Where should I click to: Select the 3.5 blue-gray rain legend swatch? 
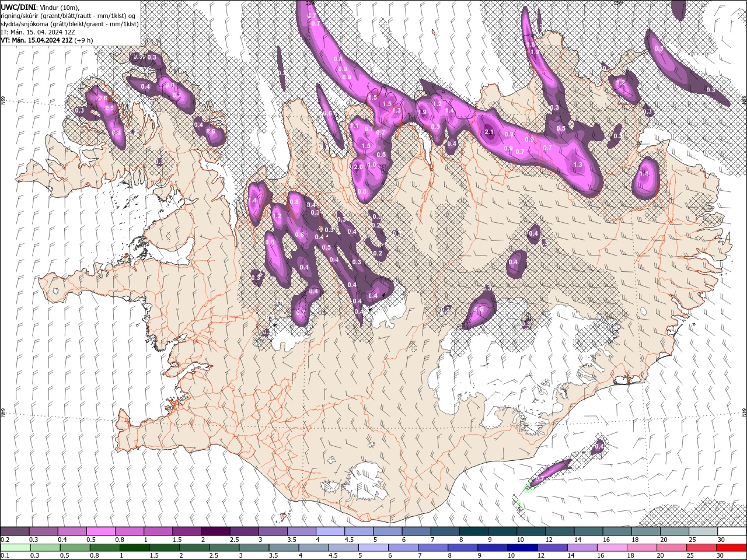point(283,548)
